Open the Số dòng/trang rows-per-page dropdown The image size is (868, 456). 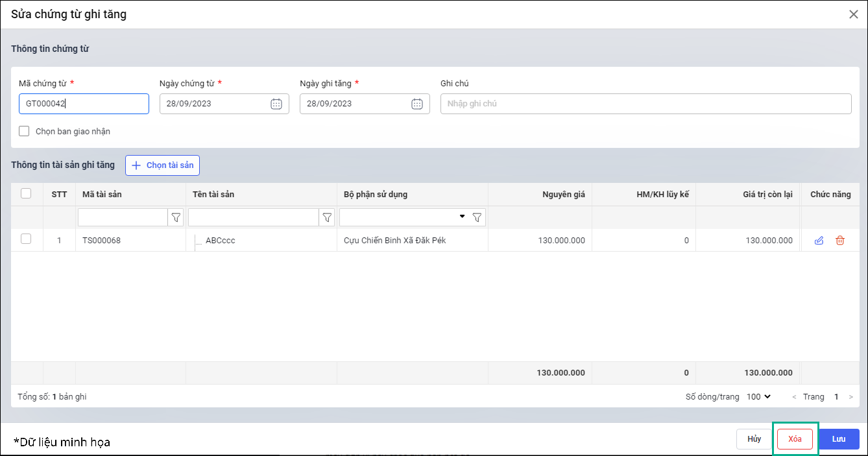pyautogui.click(x=758, y=396)
